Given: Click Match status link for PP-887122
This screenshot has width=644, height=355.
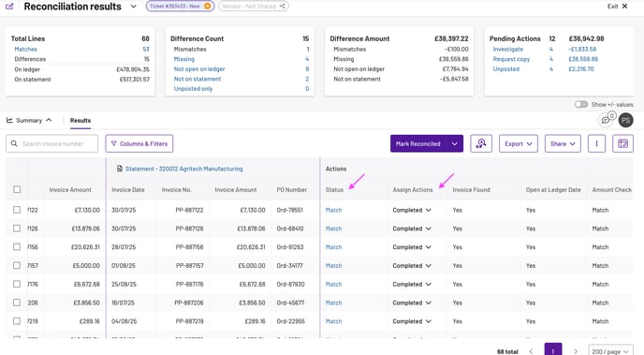Looking at the screenshot, I should (333, 210).
